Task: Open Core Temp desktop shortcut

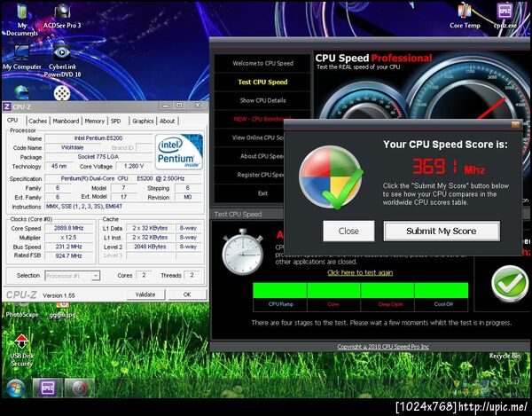Action: pos(465,16)
